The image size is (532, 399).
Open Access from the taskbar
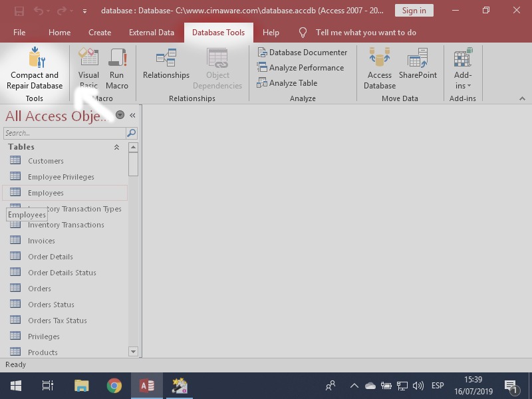click(x=146, y=385)
